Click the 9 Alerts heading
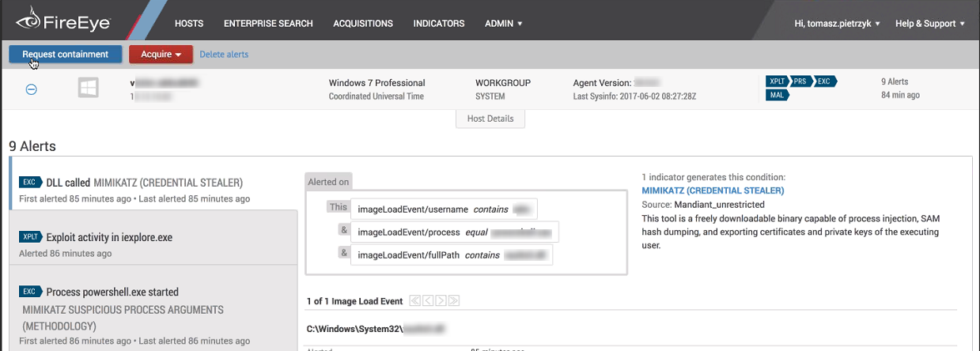Viewport: 980px width, 351px height. point(32,146)
